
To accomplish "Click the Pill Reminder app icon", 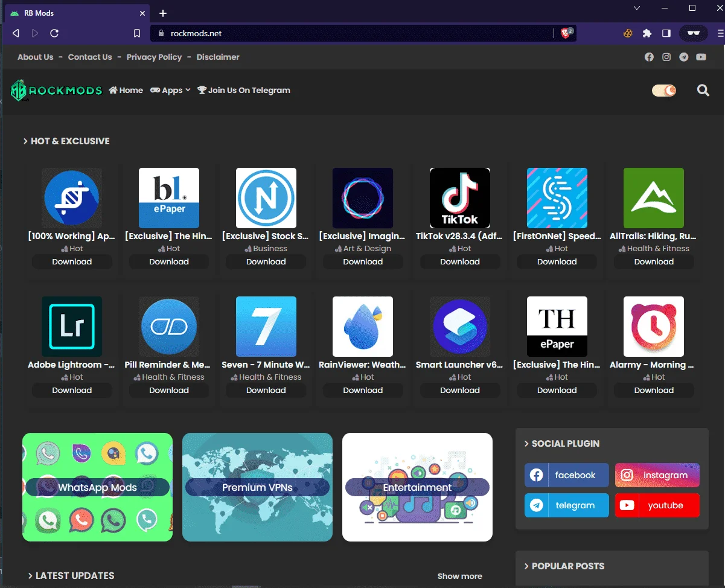I will pyautogui.click(x=169, y=327).
